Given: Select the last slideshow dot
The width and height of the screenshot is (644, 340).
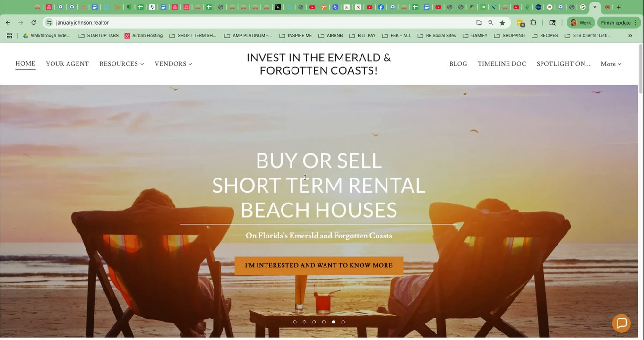Looking at the screenshot, I should 343,322.
